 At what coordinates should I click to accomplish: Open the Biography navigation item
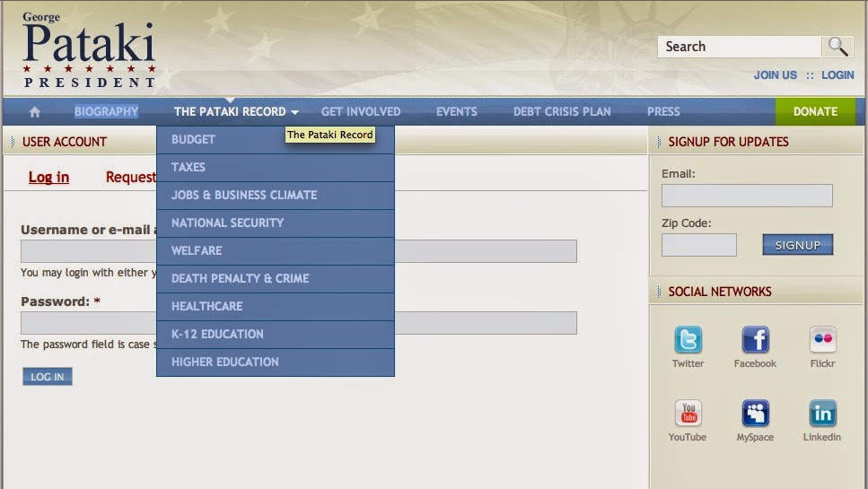106,112
